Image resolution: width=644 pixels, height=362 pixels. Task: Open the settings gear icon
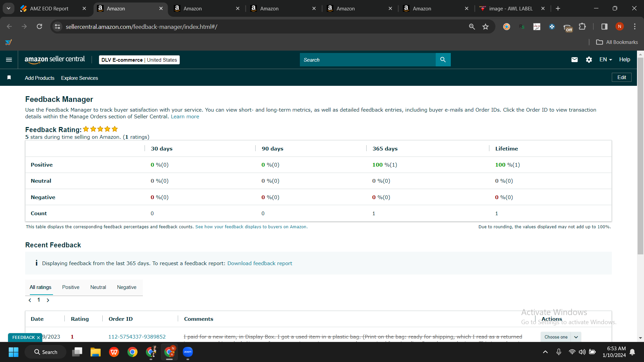coord(589,60)
